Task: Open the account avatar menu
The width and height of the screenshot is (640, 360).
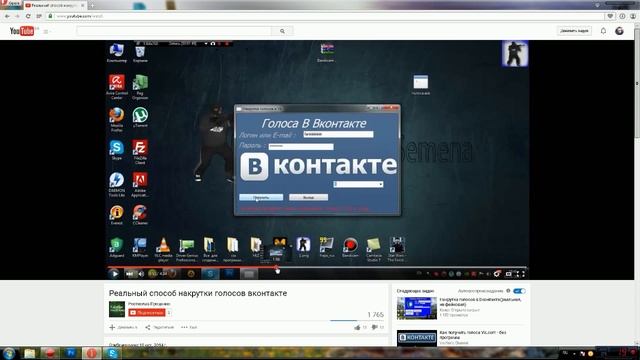Action: point(619,31)
